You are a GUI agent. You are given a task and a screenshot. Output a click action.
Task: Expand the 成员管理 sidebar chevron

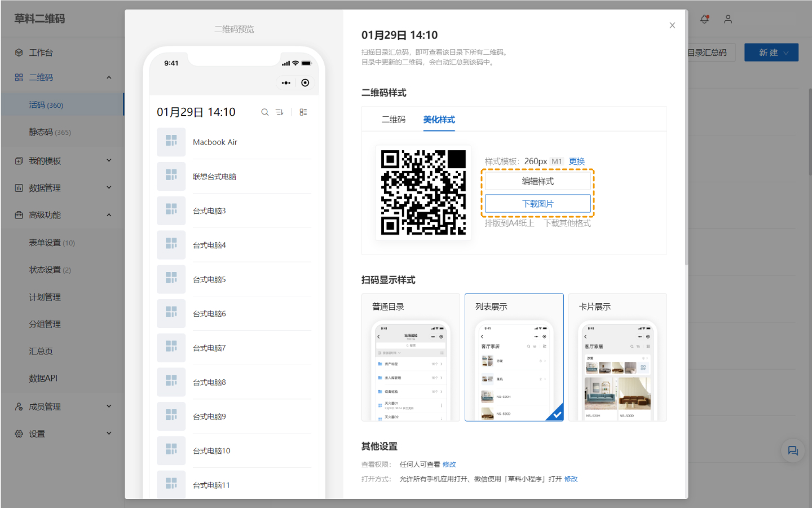(x=109, y=406)
